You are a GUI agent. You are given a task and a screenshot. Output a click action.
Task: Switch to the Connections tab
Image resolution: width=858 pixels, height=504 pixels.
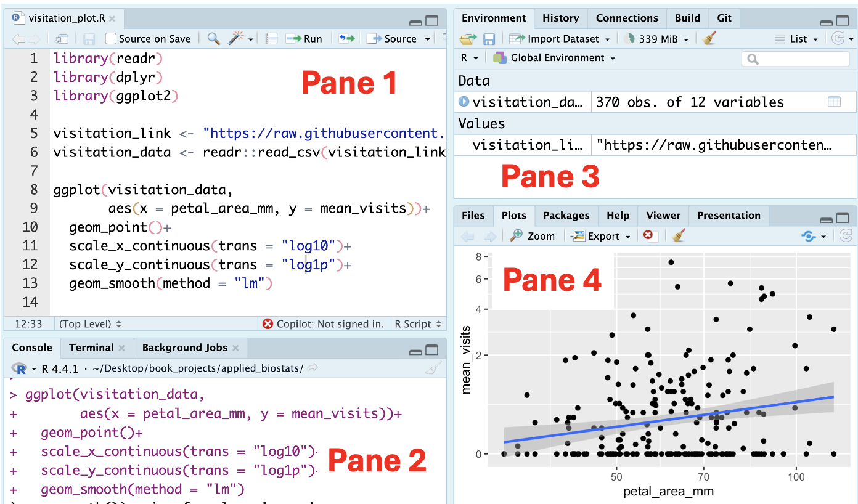pyautogui.click(x=627, y=18)
